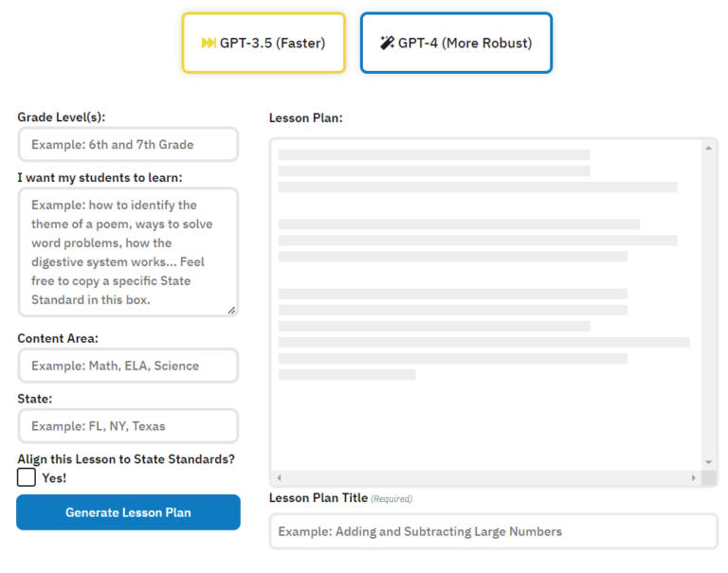Click the Lesson Plan scroll up arrow
This screenshot has width=728, height=573.
click(708, 148)
